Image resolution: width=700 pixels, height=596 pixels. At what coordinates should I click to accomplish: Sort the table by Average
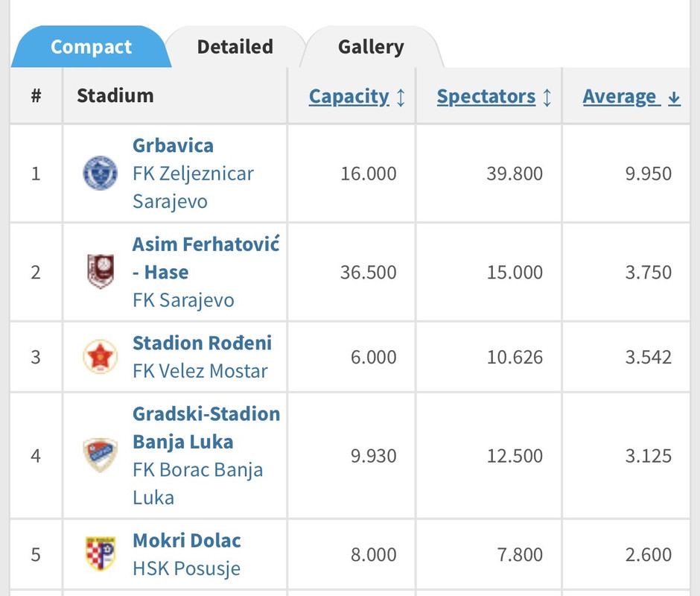pyautogui.click(x=619, y=97)
